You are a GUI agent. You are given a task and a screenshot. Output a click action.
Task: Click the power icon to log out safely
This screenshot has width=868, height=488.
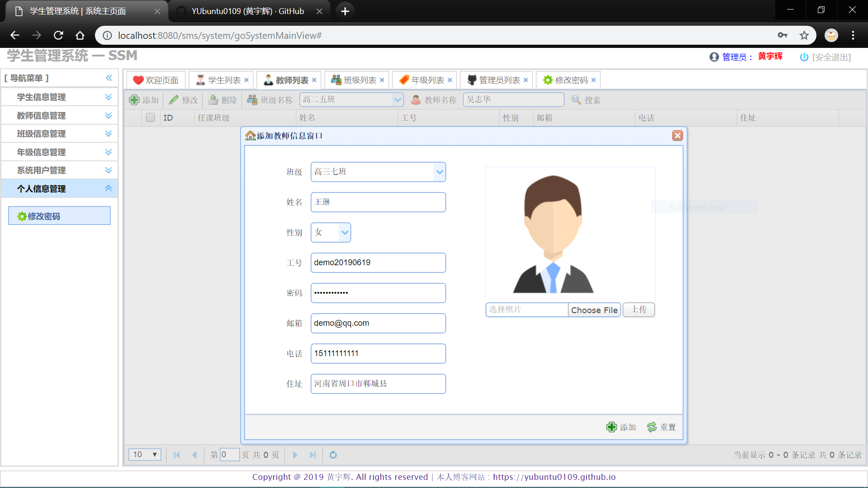click(804, 57)
